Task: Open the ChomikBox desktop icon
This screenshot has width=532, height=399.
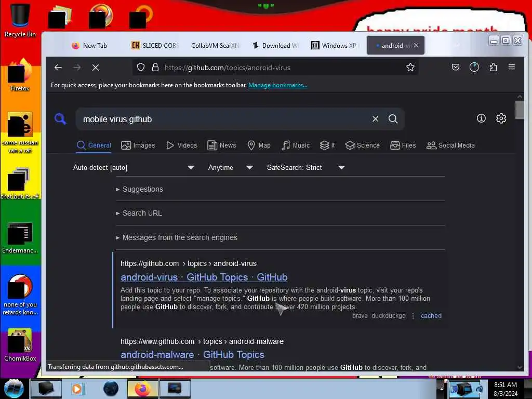Action: pos(20,345)
